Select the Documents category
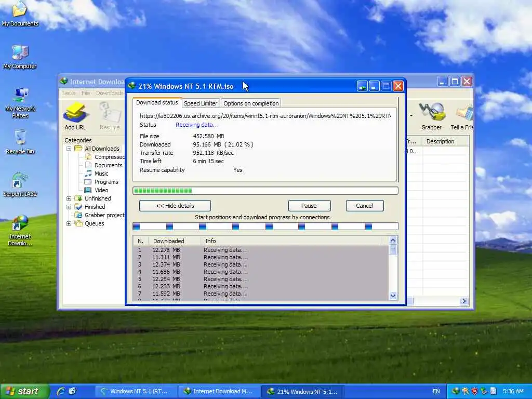Screen dimensions: 532x399 point(103,165)
